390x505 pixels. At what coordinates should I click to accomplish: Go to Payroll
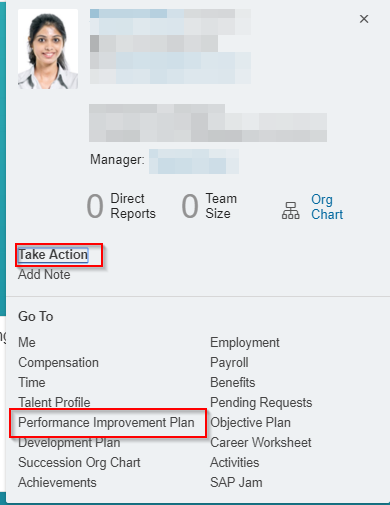[229, 363]
